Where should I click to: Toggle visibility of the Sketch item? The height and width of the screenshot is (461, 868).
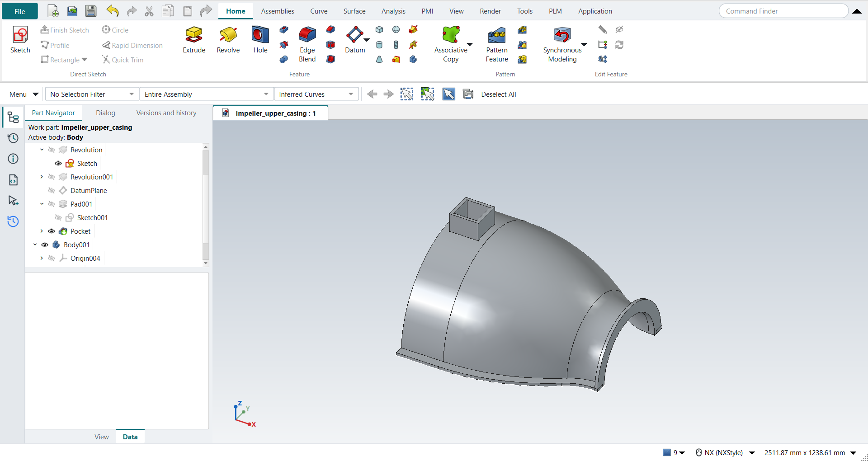[x=58, y=164]
